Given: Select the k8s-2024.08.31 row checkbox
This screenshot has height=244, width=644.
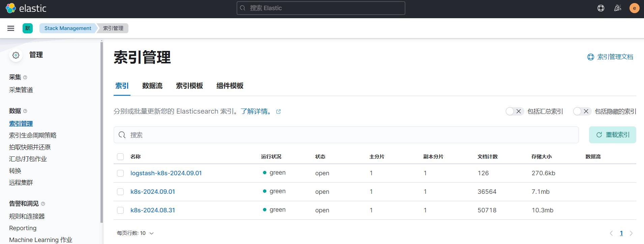Looking at the screenshot, I should [x=120, y=210].
